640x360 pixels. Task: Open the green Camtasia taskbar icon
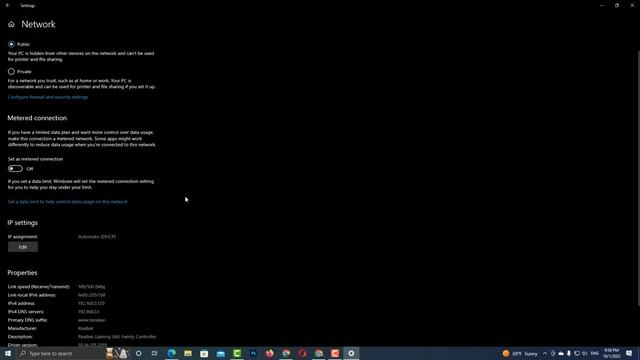click(x=237, y=353)
